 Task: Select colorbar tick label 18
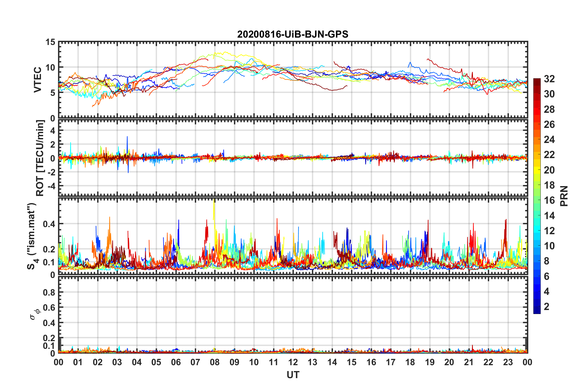pos(549,185)
